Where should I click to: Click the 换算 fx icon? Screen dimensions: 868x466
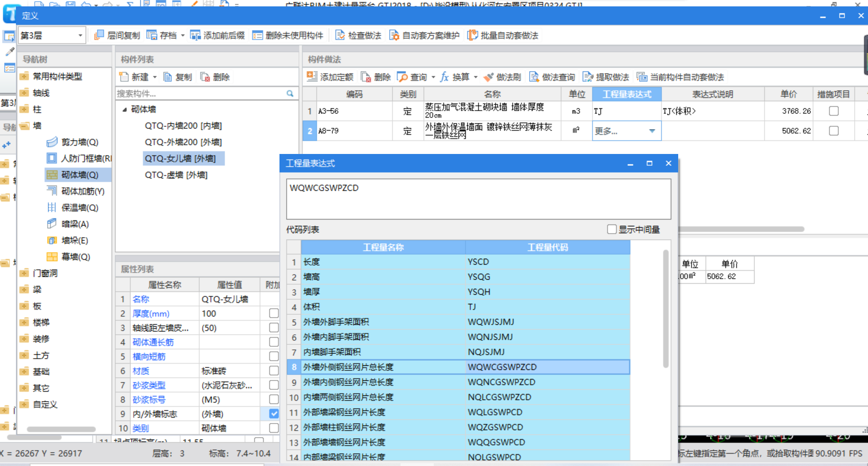[x=445, y=77]
